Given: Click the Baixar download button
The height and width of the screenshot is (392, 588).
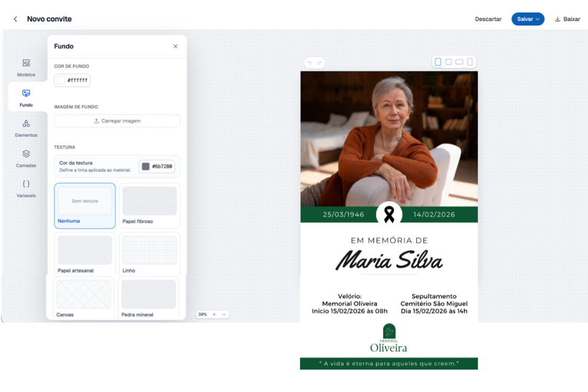Looking at the screenshot, I should pos(568,19).
